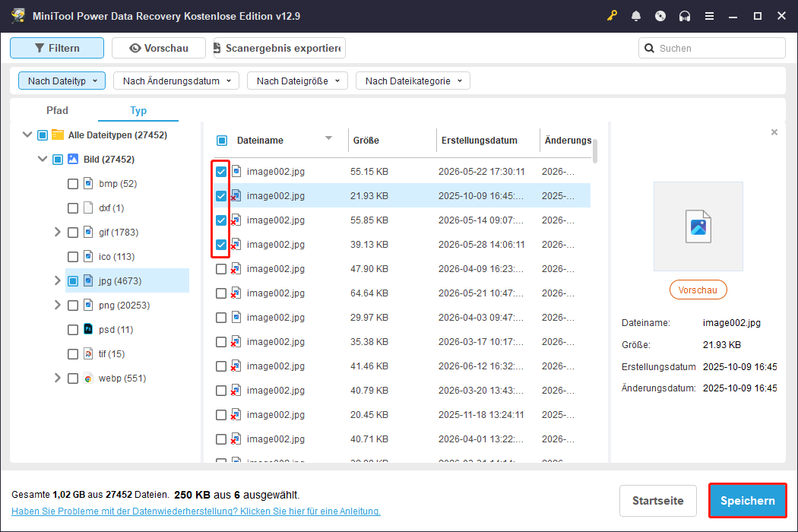Click the orange Vorschau preview button
This screenshot has width=798, height=532.
coord(698,290)
